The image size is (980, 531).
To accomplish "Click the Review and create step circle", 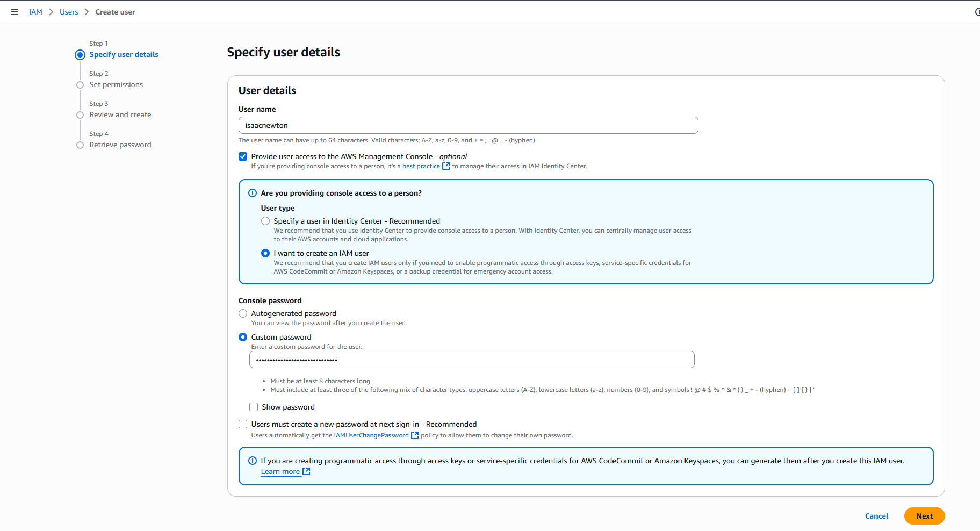I will coord(80,115).
